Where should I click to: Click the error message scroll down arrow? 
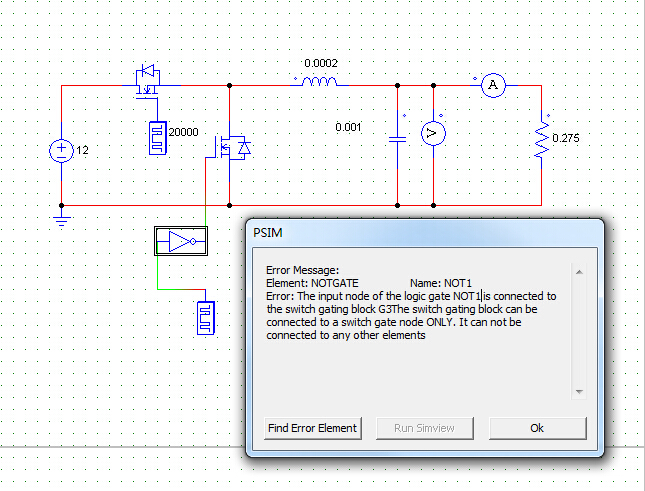coord(579,392)
